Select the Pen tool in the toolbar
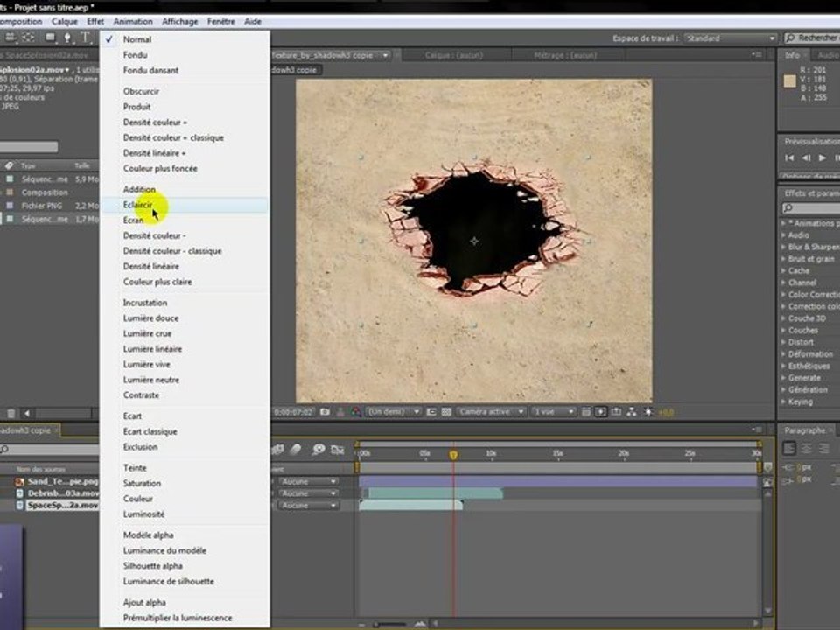 67,38
